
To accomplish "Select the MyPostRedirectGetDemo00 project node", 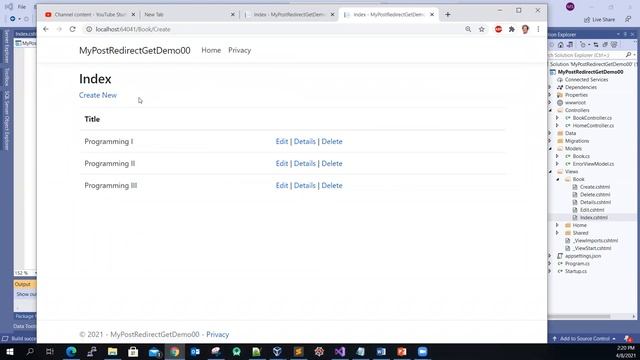I will point(590,72).
